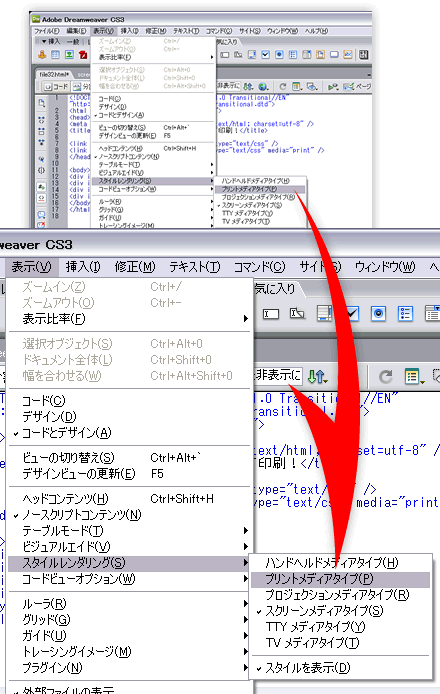Open ヘルプ(H) menu in the small window
Screen dimensions: 440x694
pos(316,31)
